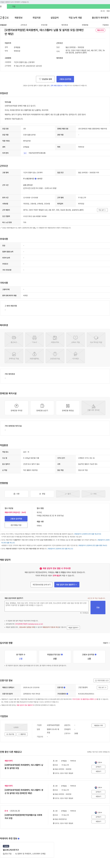
Task: Click the 장애인용 주차장 icon
Action: point(16,408)
